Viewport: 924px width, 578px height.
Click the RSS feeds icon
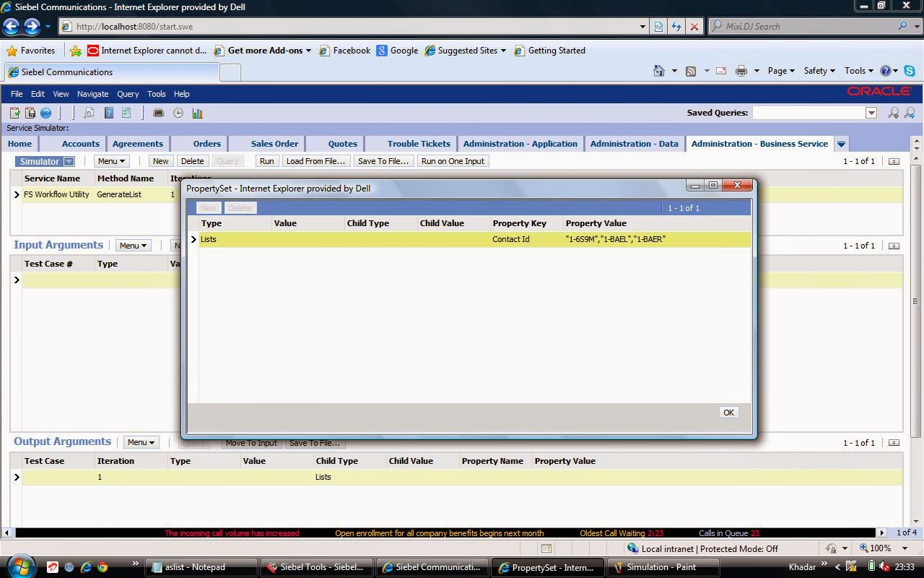pos(691,71)
